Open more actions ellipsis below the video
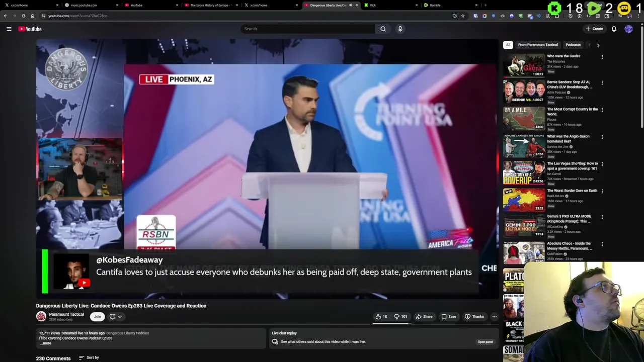644x362 pixels. point(495,317)
